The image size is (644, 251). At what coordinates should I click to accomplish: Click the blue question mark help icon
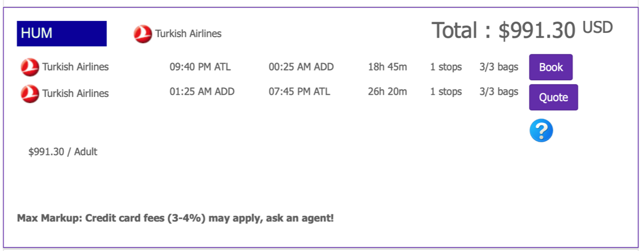tap(541, 131)
